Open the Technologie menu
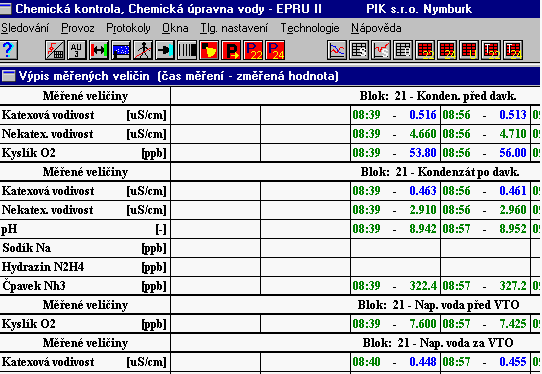Image resolution: width=542 pixels, height=374 pixels. pyautogui.click(x=310, y=28)
